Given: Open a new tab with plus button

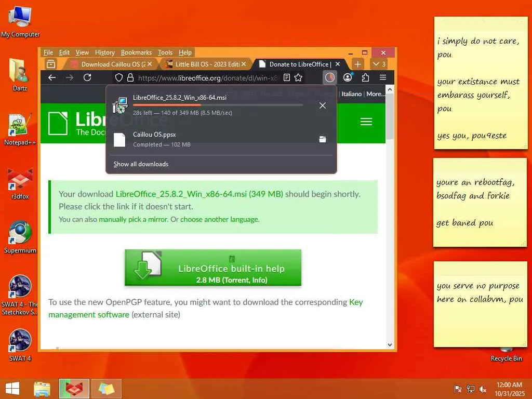Looking at the screenshot, I should tap(357, 64).
